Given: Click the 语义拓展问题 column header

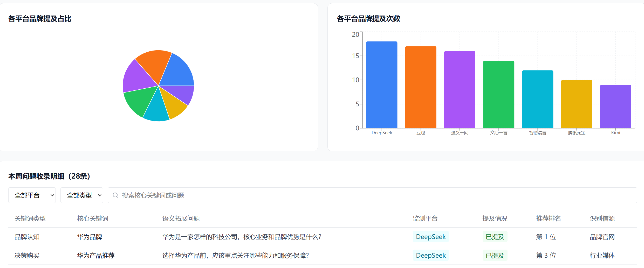Looking at the screenshot, I should pyautogui.click(x=181, y=218).
